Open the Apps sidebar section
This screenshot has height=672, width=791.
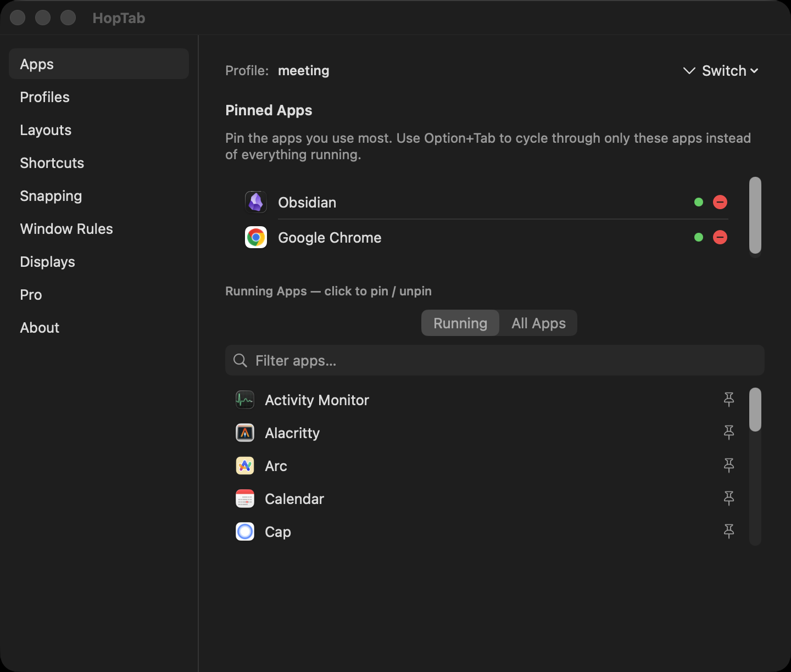(99, 64)
